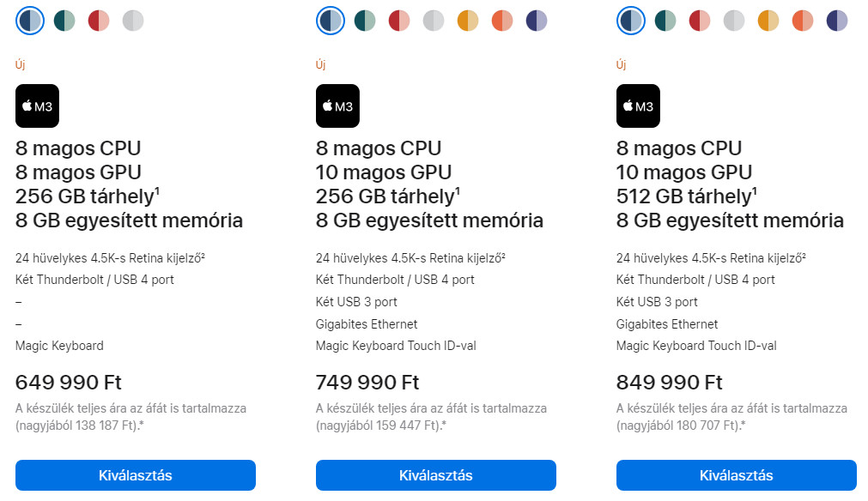Click the M3 chip icon of the 649 990 Ft model
868x501 pixels.
[37, 106]
